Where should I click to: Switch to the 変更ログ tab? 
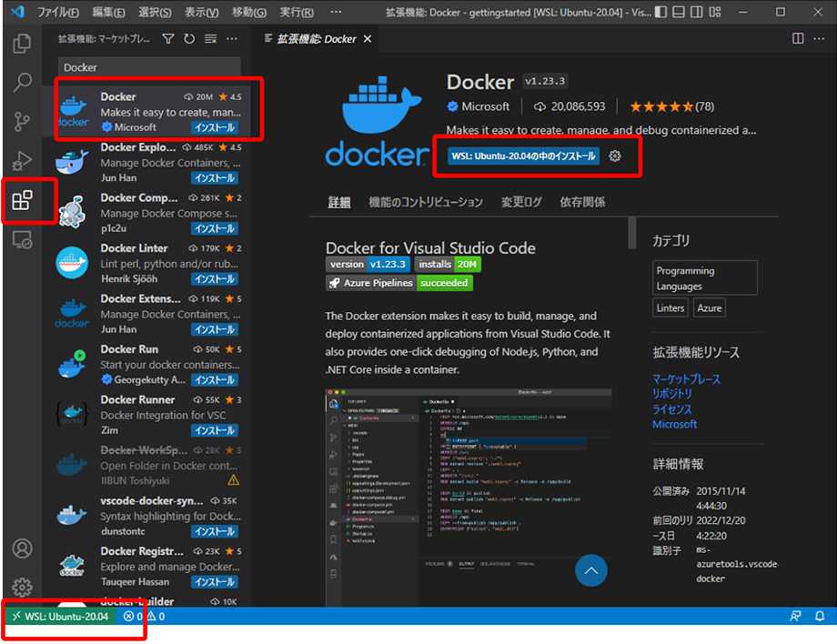point(521,202)
